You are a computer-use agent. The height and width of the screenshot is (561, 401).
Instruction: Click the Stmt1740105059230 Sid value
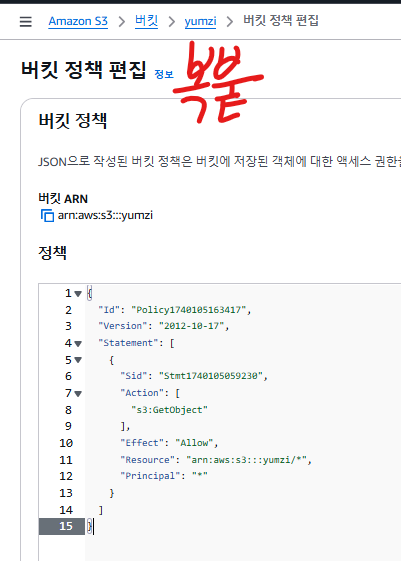tap(211, 376)
